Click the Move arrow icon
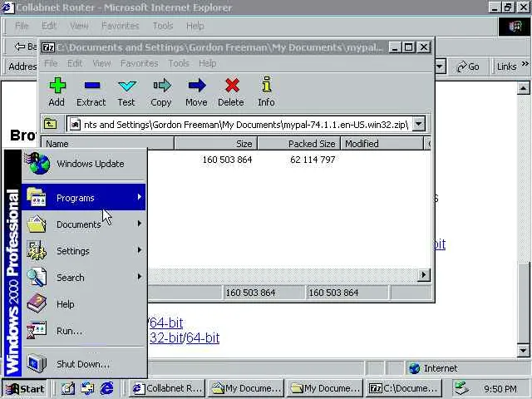532x399 pixels. point(196,91)
